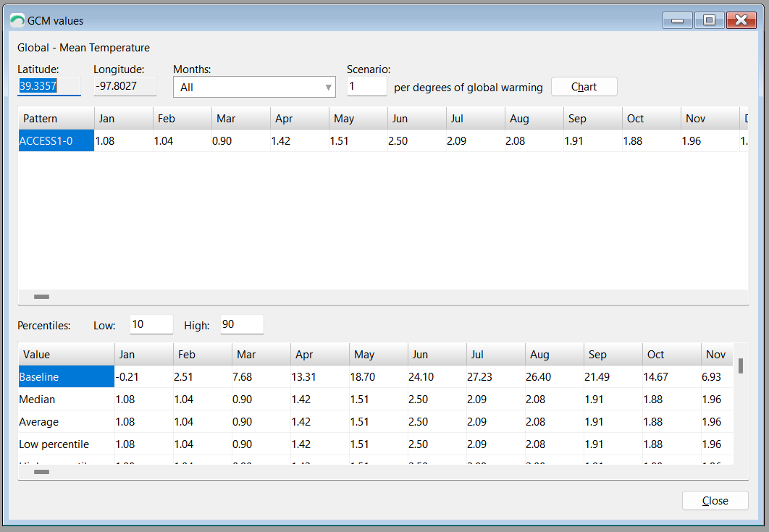The height and width of the screenshot is (532, 769).
Task: Focus the Longitude field showing -97.8027
Action: (x=125, y=86)
